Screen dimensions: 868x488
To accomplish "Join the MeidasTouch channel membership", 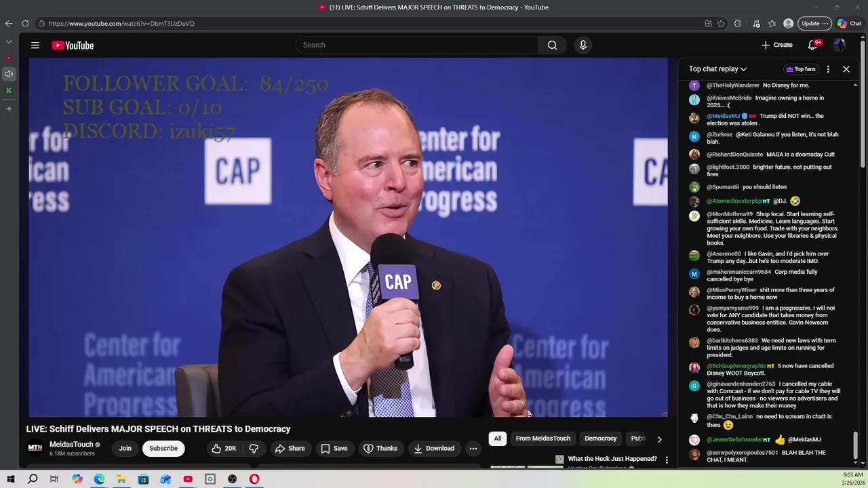I will coord(125,448).
